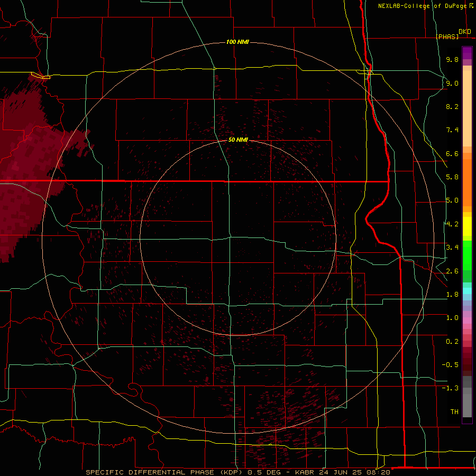
Task: Click the "08:20" time stamp
Action: tap(380, 472)
